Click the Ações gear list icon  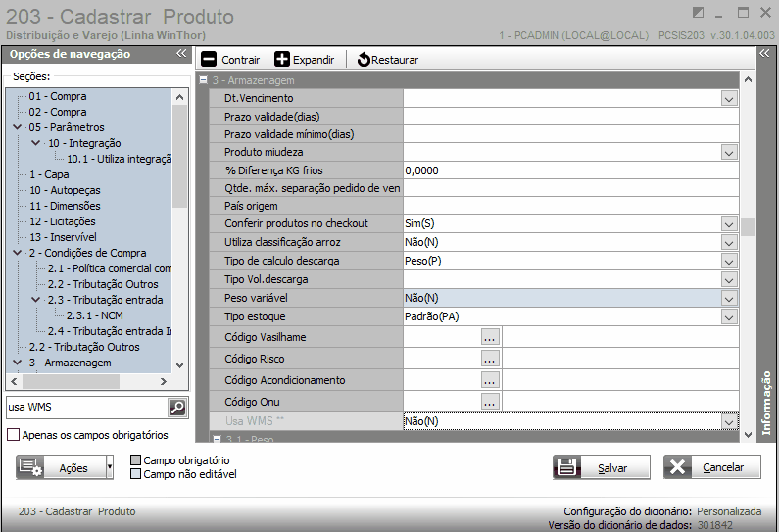[x=30, y=467]
